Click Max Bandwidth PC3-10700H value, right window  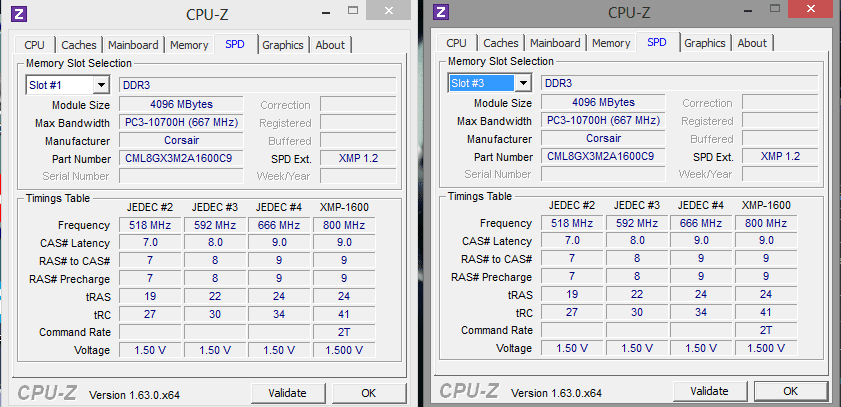click(603, 121)
